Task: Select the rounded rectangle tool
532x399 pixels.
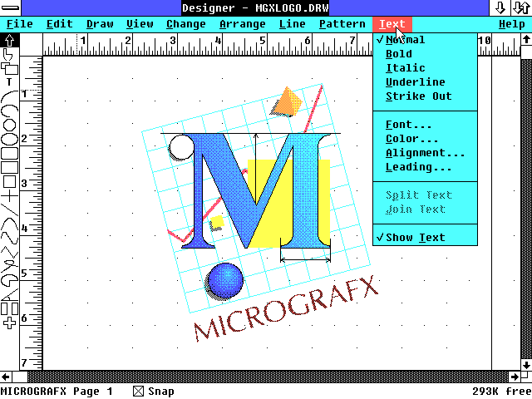Action: [x=9, y=153]
